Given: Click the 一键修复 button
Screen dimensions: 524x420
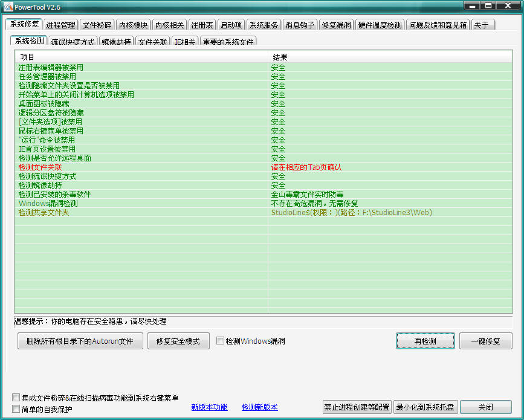Looking at the screenshot, I should tap(485, 341).
